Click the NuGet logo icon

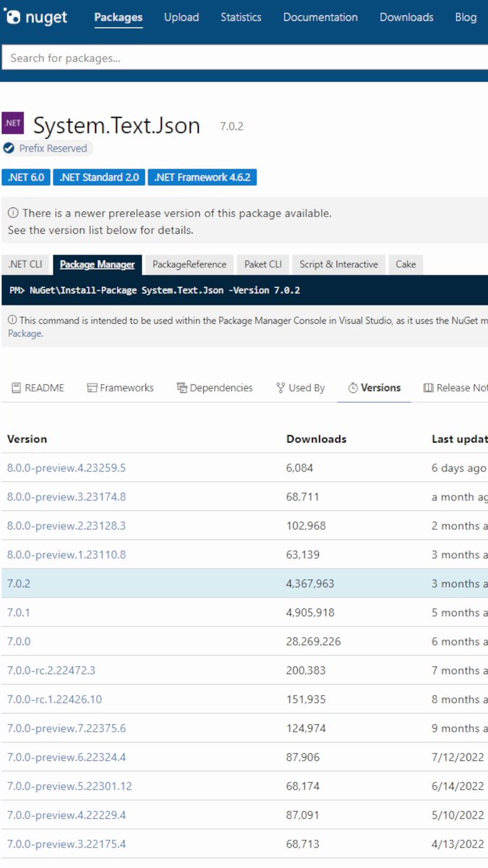pyautogui.click(x=12, y=17)
